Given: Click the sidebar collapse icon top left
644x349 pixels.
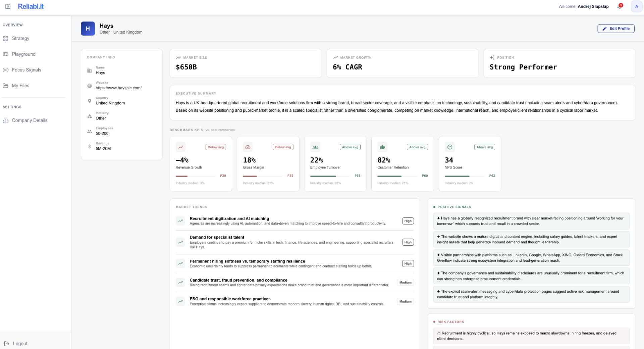Looking at the screenshot, I should click(x=8, y=6).
